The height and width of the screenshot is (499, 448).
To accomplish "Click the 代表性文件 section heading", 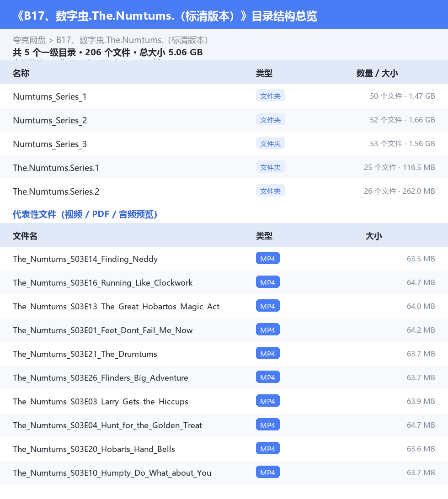I will click(x=85, y=214).
